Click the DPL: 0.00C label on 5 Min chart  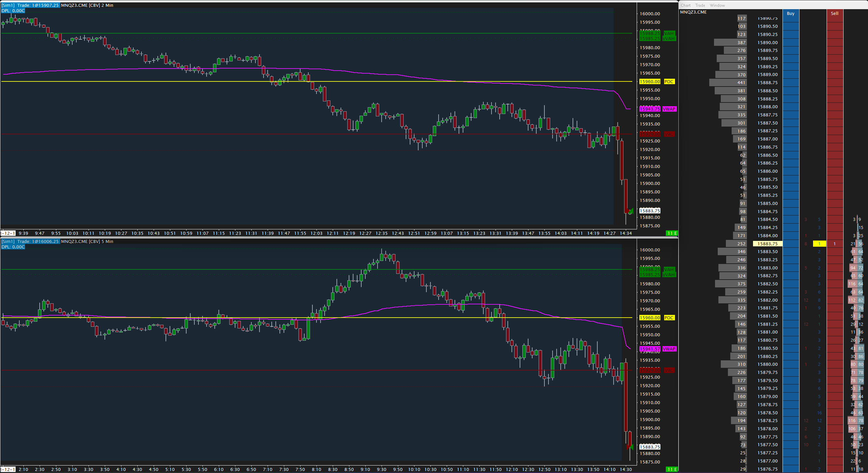point(13,247)
